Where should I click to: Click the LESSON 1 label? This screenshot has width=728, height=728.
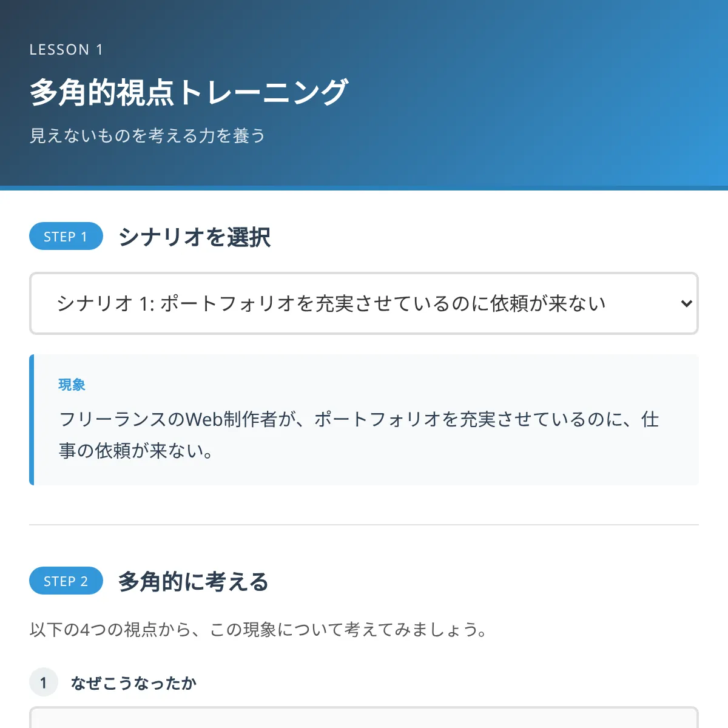pos(66,50)
